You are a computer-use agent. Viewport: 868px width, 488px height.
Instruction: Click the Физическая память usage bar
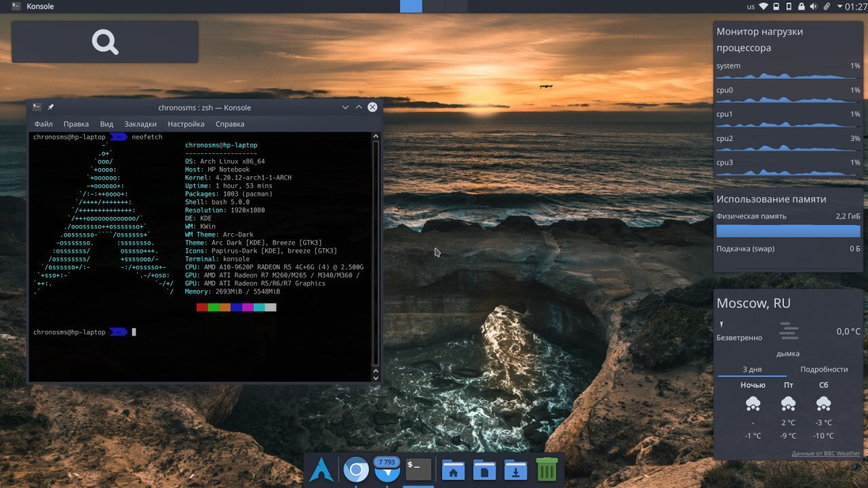(x=788, y=230)
